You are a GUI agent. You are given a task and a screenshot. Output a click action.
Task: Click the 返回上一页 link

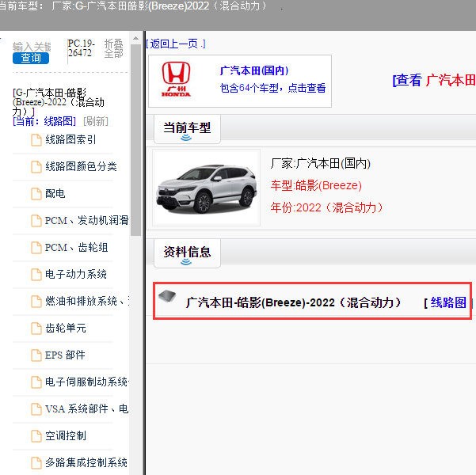[x=176, y=44]
